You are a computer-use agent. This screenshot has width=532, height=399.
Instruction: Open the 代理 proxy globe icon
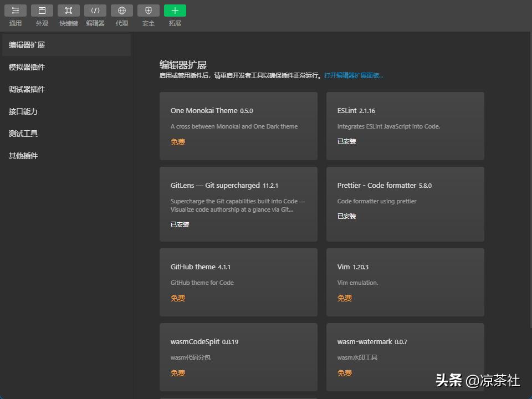(122, 11)
